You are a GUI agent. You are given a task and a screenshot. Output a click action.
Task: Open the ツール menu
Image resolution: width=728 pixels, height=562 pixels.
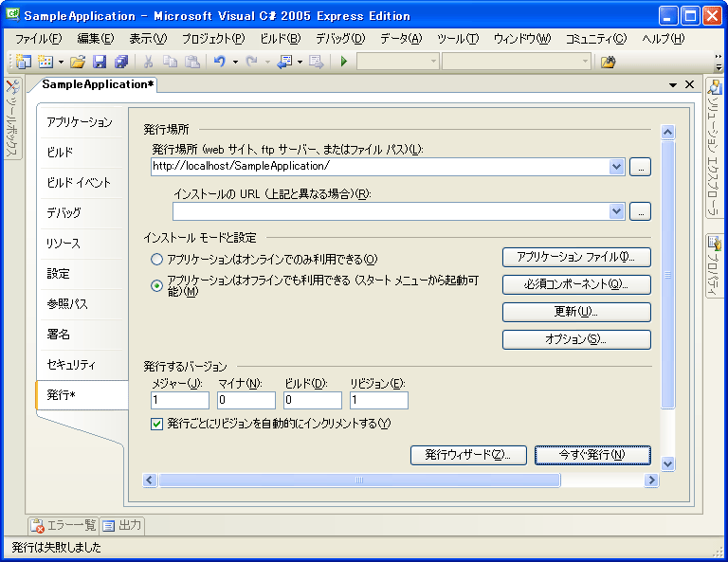[457, 39]
